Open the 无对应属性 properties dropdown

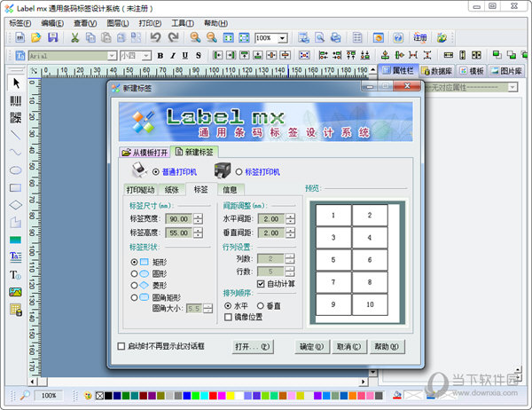click(512, 88)
